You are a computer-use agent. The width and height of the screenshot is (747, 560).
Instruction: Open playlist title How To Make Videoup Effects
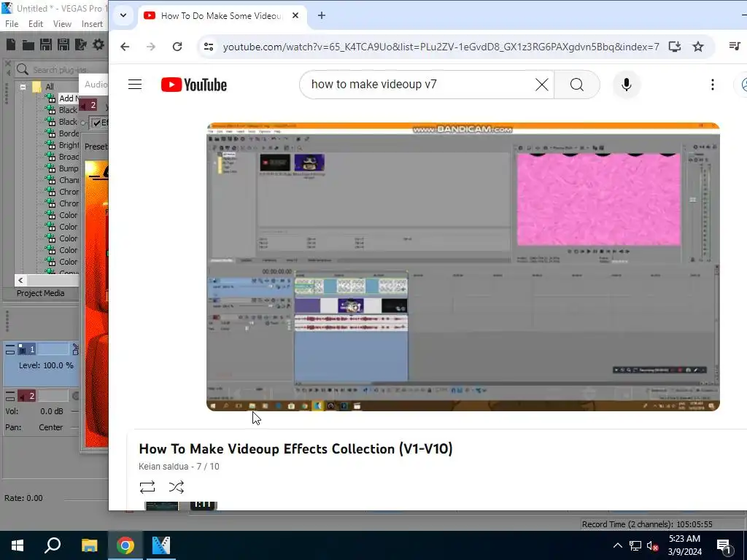coord(295,449)
